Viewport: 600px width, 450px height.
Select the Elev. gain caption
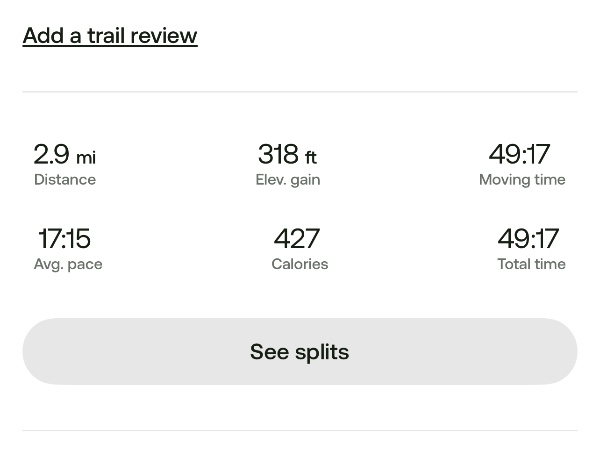click(288, 180)
